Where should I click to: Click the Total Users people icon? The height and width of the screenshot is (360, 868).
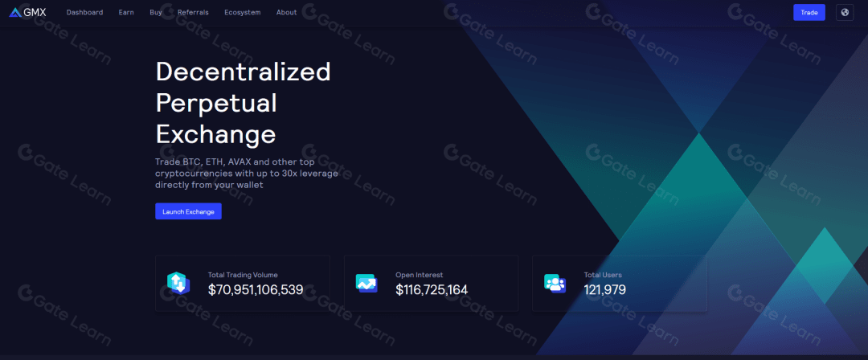point(555,283)
